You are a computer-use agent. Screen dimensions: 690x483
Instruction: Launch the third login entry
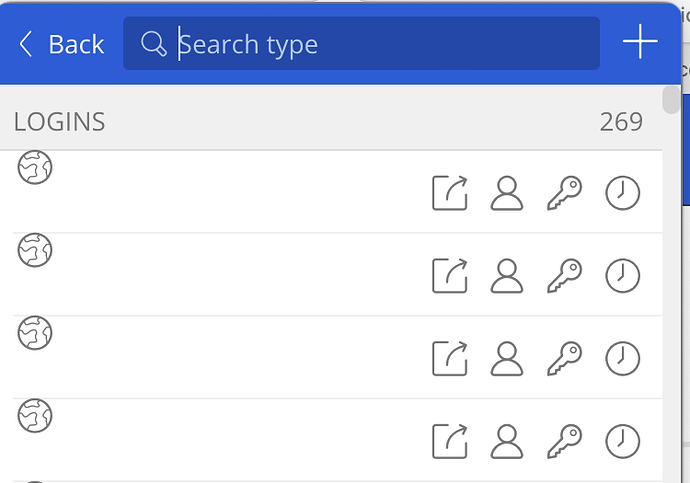450,358
